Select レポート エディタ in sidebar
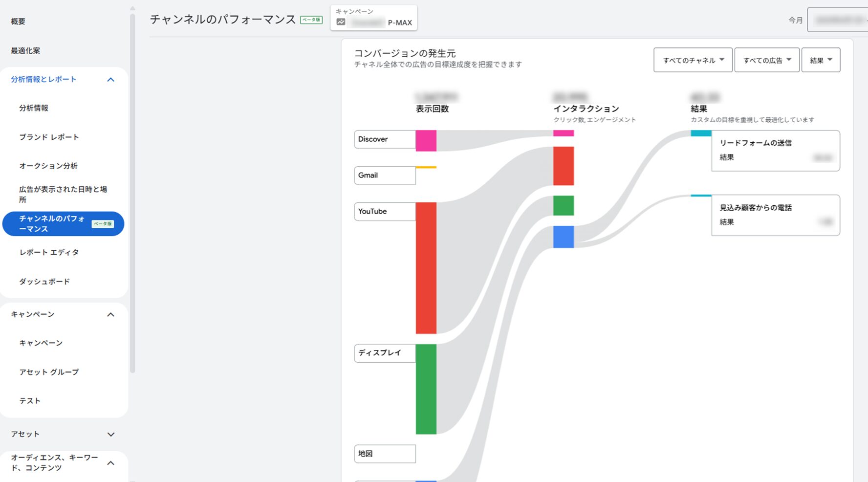 coord(49,252)
